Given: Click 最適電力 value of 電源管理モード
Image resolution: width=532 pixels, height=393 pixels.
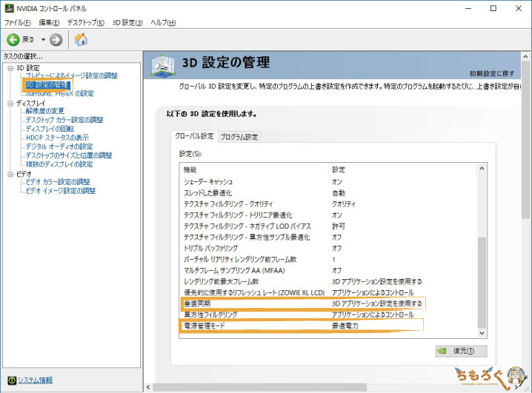Looking at the screenshot, I should pos(345,326).
